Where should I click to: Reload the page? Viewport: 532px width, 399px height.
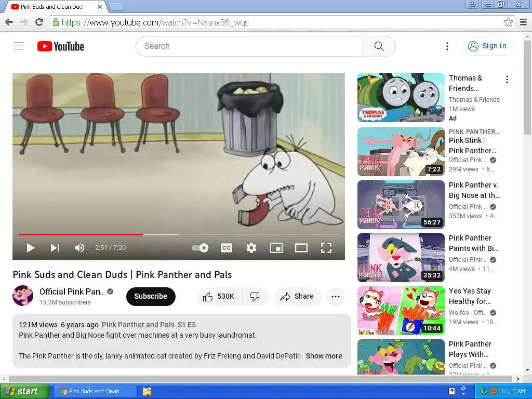(x=39, y=22)
